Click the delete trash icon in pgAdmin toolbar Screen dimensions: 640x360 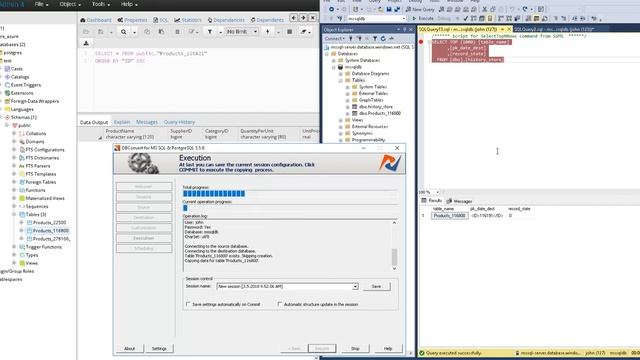177,32
